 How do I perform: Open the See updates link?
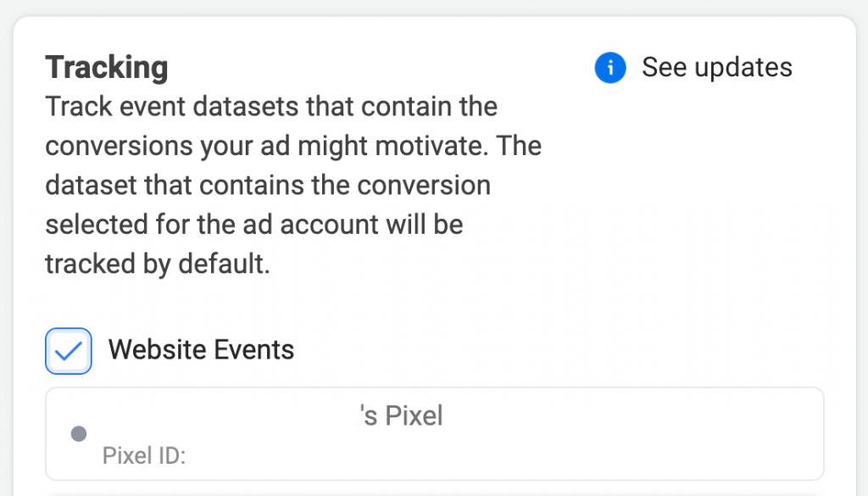(x=717, y=68)
